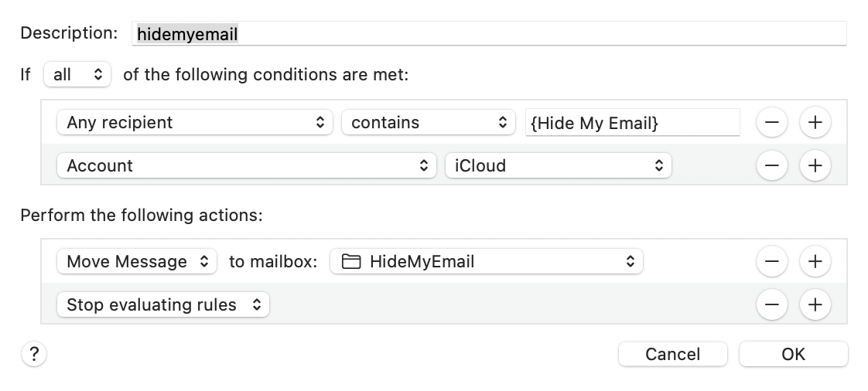Image resolution: width=868 pixels, height=391 pixels.
Task: Add a condition after Any recipient row
Action: (815, 122)
